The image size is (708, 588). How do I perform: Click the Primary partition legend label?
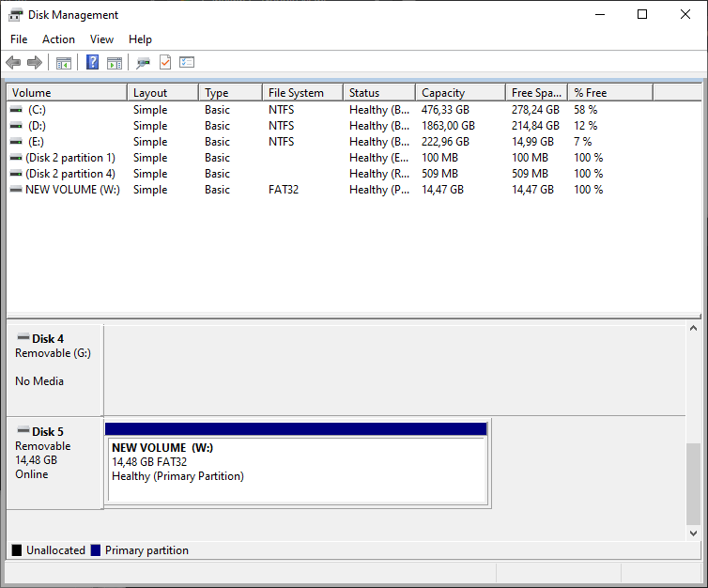146,550
